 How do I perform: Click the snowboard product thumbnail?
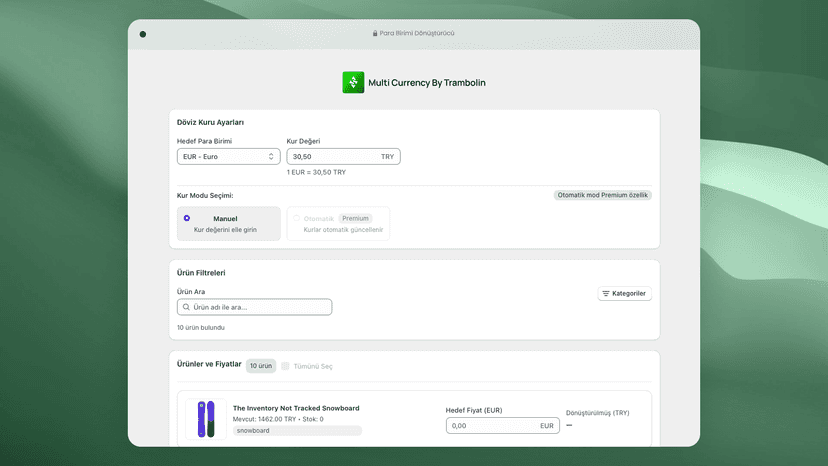206,419
